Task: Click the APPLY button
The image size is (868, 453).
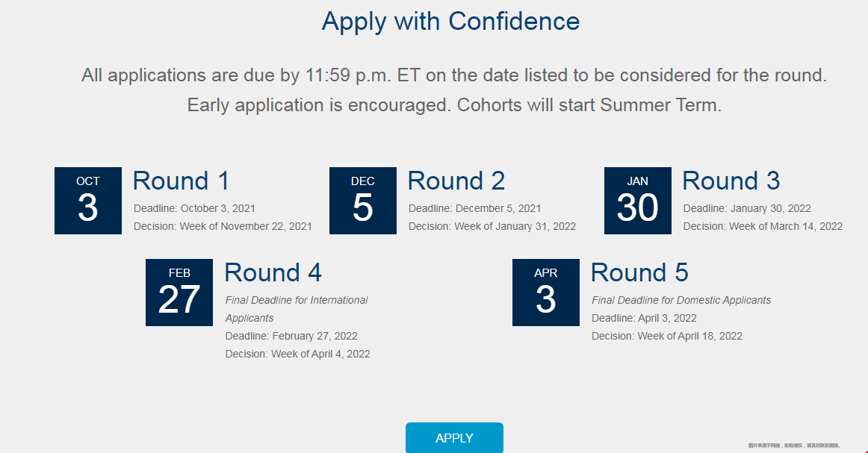Action: [x=454, y=437]
